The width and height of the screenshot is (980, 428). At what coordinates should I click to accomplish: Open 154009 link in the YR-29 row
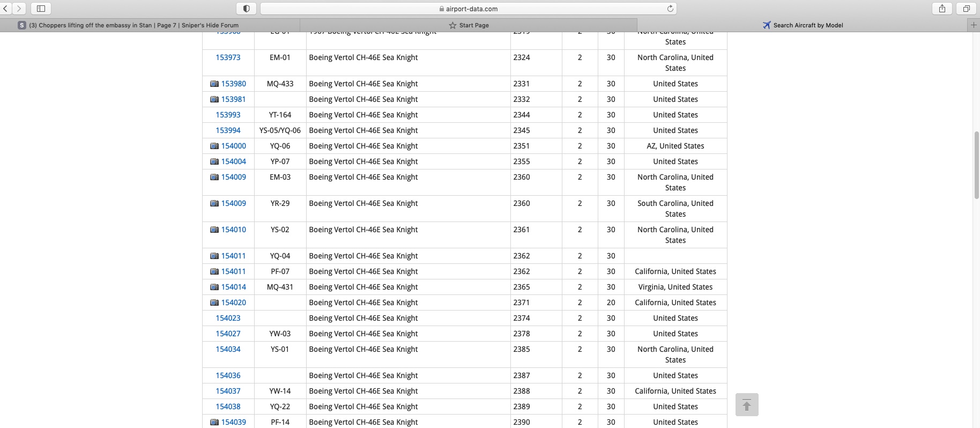pyautogui.click(x=234, y=203)
